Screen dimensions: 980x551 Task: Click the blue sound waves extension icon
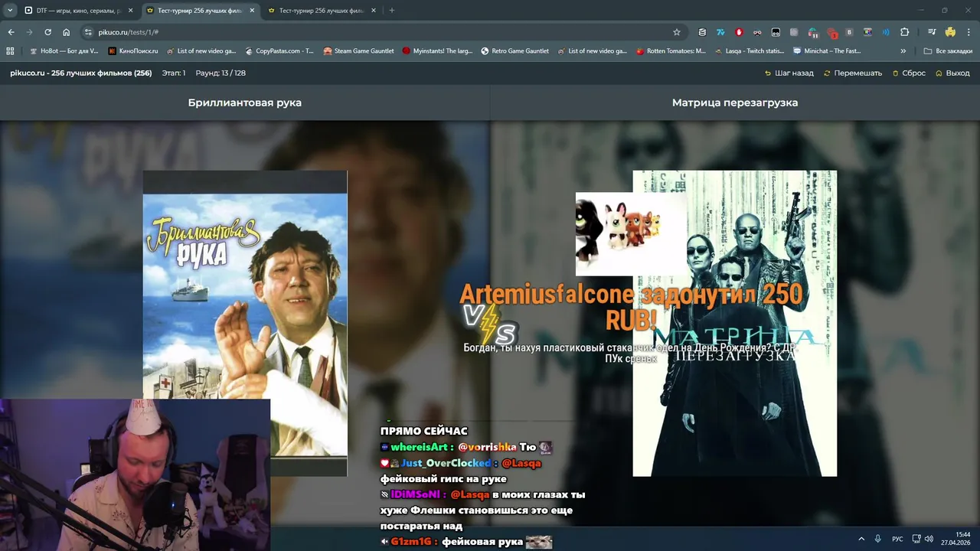886,32
